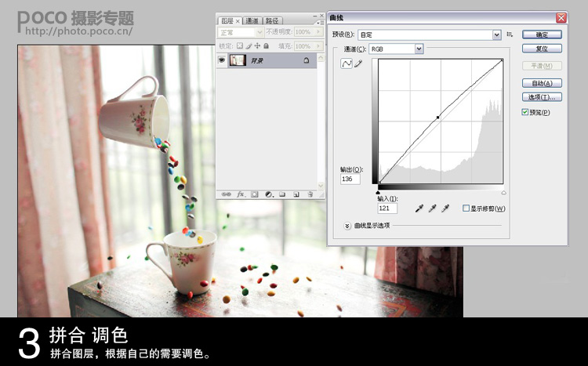This screenshot has width=588, height=366.
Task: Switch to the 路径 paths tab
Action: 273,21
